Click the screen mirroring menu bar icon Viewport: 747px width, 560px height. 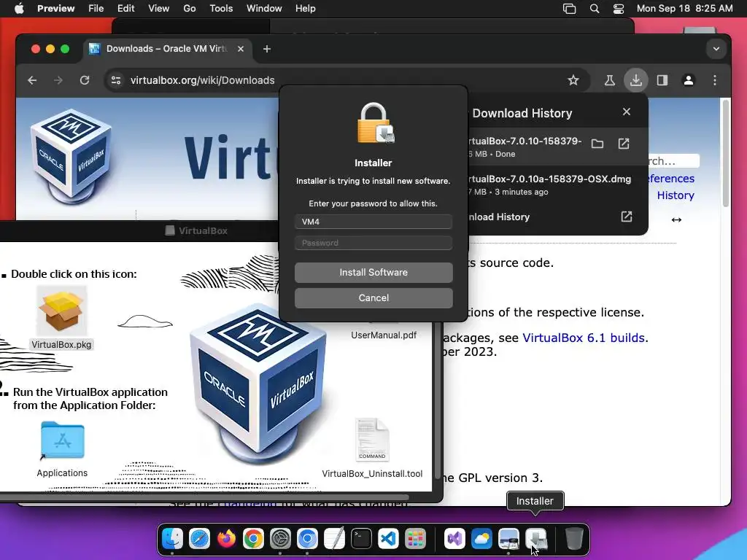coord(569,9)
